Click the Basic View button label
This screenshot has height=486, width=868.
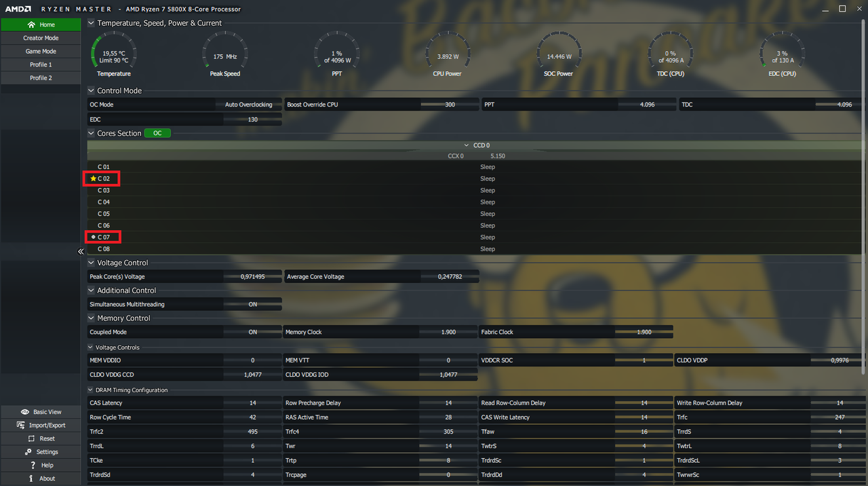(x=47, y=412)
